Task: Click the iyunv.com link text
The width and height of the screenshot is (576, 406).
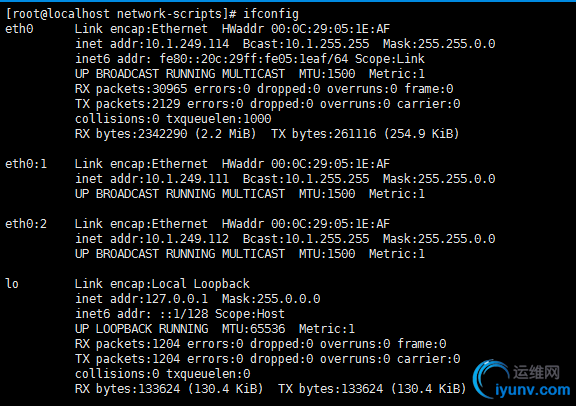Action: 533,389
